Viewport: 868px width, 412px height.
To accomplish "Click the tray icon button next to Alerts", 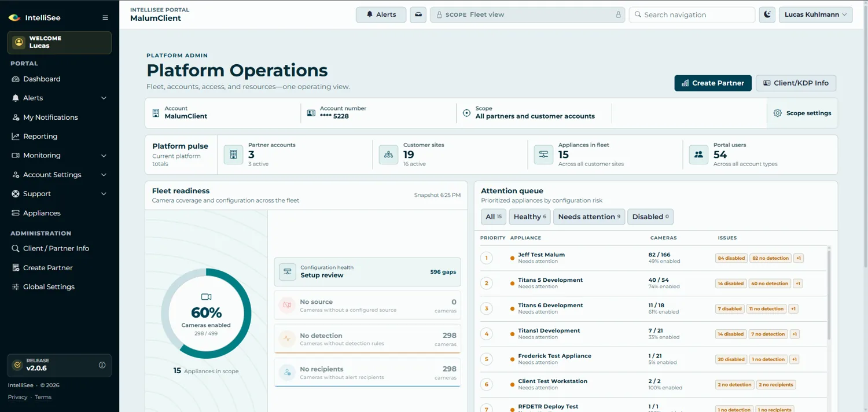I will pos(418,14).
